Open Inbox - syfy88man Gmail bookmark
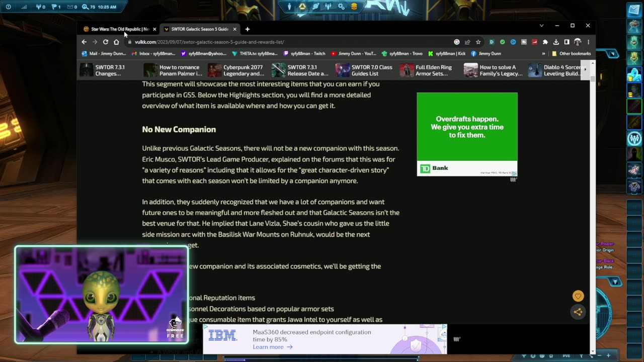 [153, 54]
